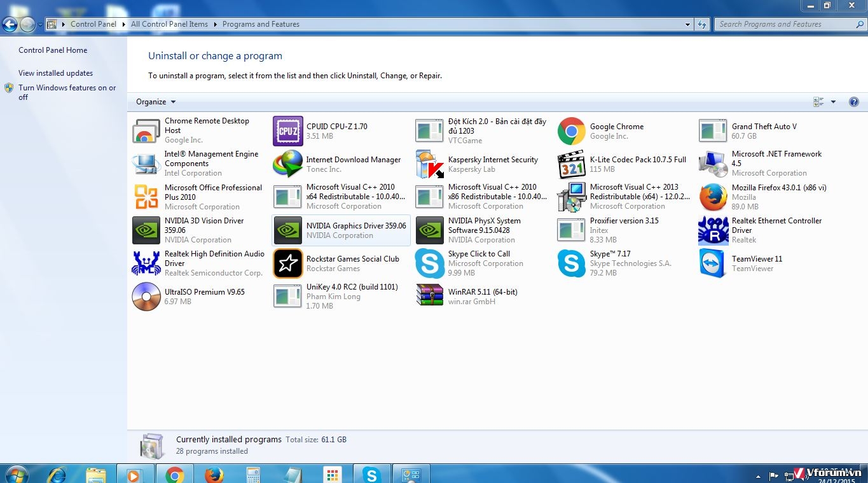This screenshot has height=483, width=868.
Task: Open the Control Panel Home link
Action: pos(53,50)
